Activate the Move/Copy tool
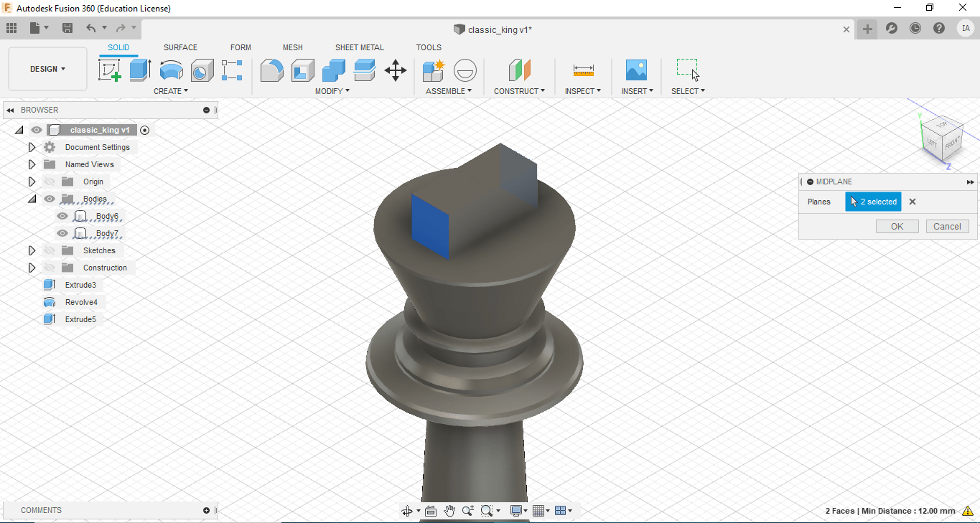980x523 pixels. point(396,70)
